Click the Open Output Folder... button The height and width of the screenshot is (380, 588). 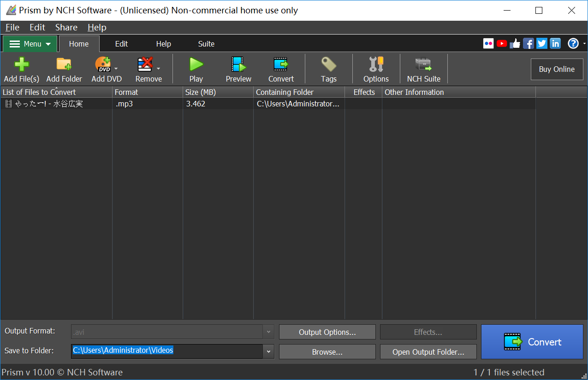point(428,352)
